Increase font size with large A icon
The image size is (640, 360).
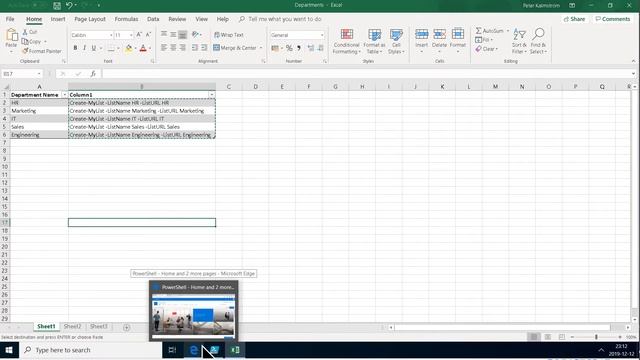(x=139, y=35)
